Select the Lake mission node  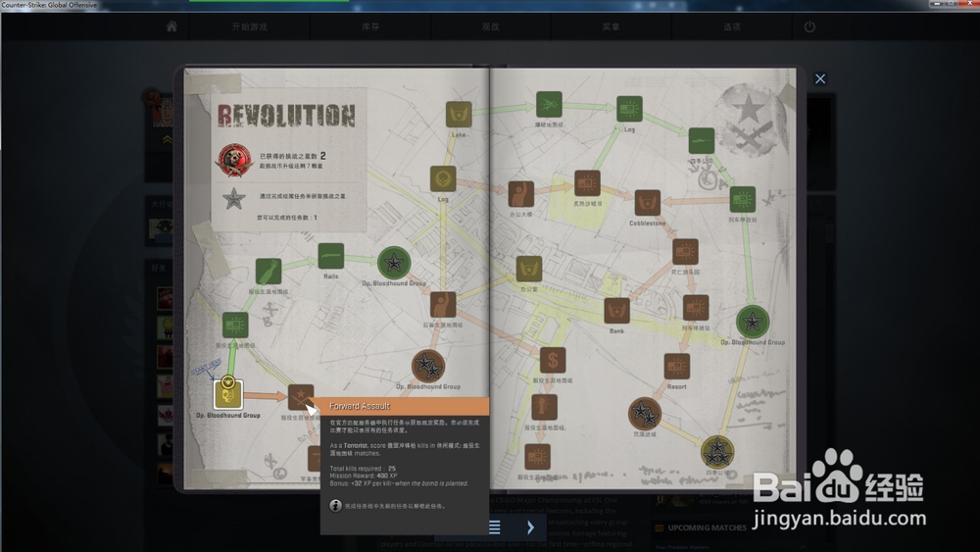coord(459,115)
